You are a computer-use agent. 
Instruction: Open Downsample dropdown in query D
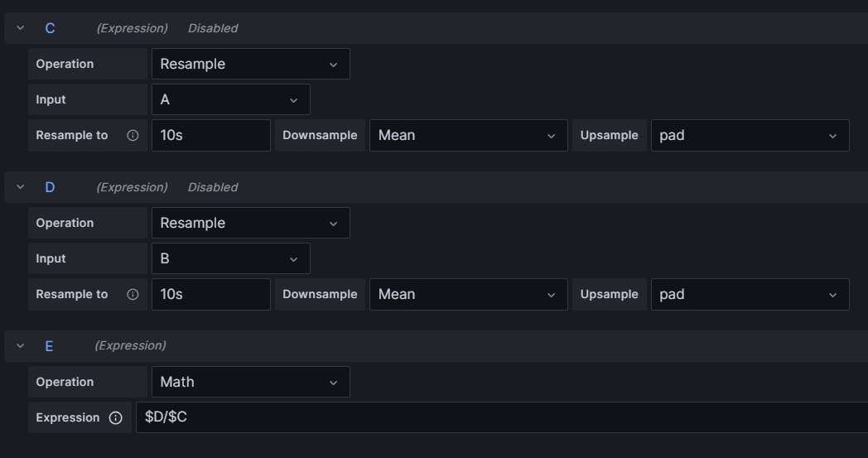pos(468,294)
